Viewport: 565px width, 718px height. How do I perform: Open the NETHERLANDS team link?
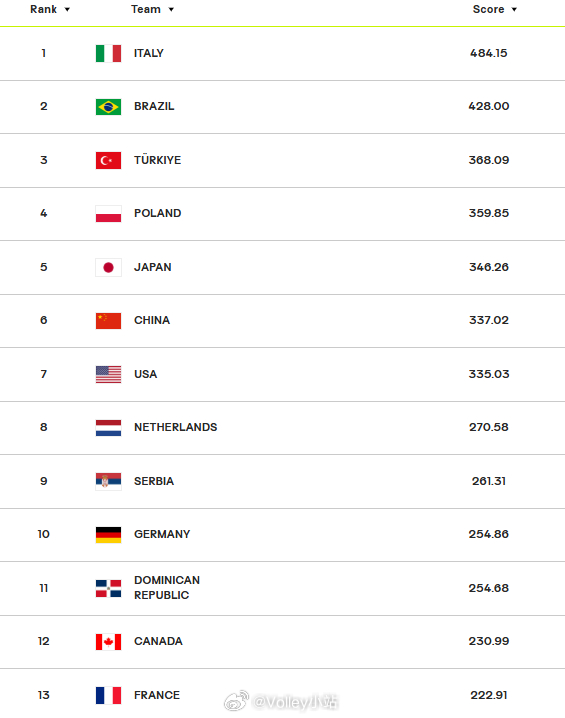[x=175, y=427]
